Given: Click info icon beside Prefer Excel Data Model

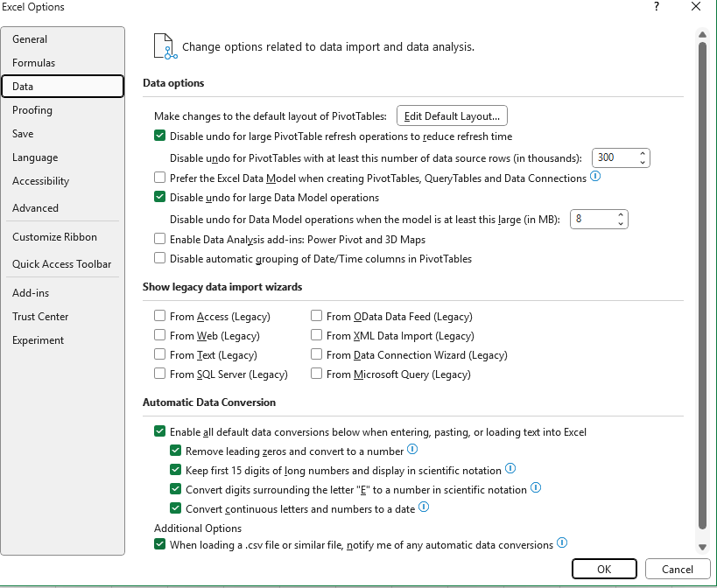Looking at the screenshot, I should click(595, 176).
